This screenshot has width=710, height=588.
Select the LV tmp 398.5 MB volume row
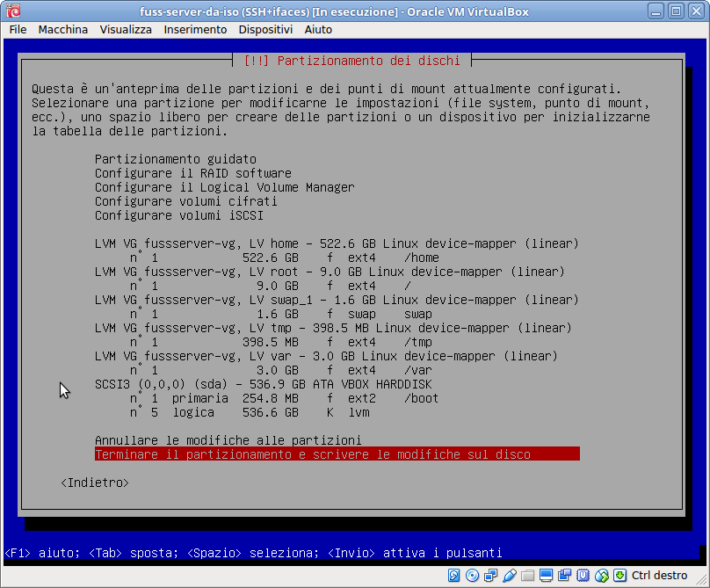(x=333, y=328)
